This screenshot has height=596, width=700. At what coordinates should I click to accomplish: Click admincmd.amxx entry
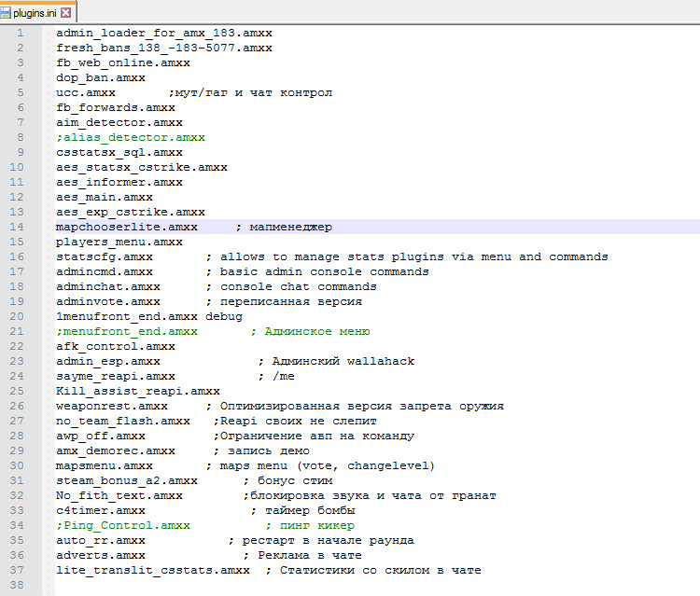[105, 271]
